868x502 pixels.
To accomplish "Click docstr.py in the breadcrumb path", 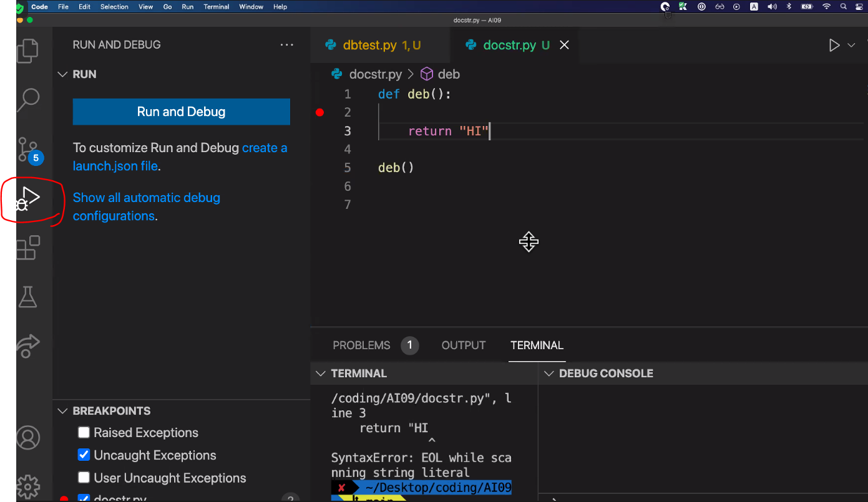I will [x=376, y=74].
